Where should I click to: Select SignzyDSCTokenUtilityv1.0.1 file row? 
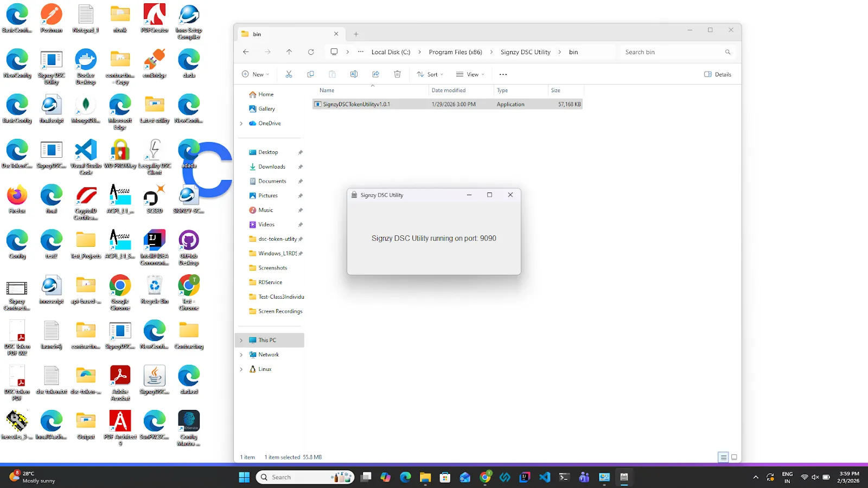448,104
